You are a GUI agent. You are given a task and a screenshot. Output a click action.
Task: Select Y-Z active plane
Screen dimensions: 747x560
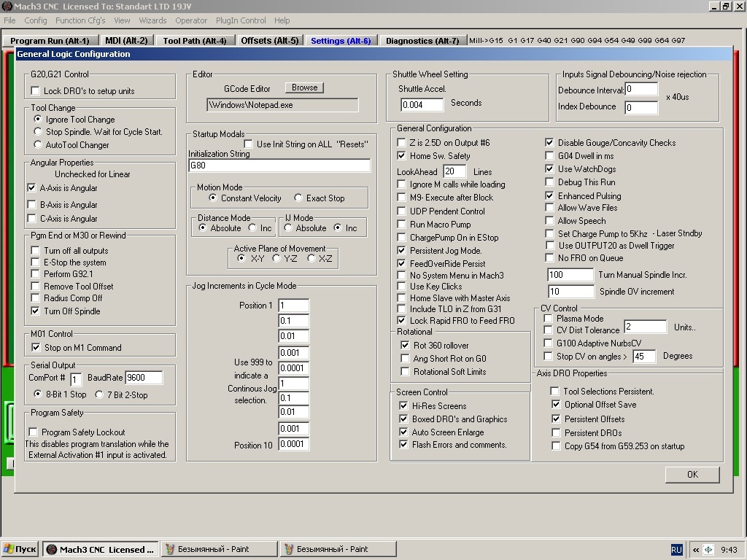276,258
